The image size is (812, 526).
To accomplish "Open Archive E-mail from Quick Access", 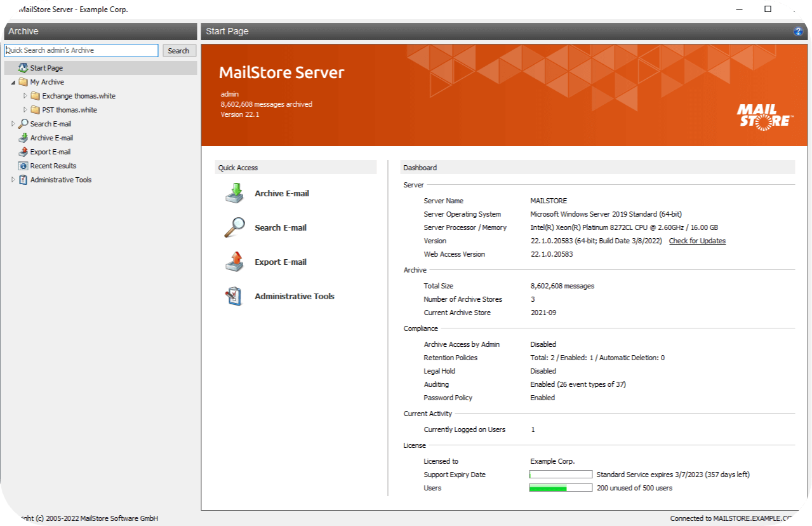I will pyautogui.click(x=282, y=194).
